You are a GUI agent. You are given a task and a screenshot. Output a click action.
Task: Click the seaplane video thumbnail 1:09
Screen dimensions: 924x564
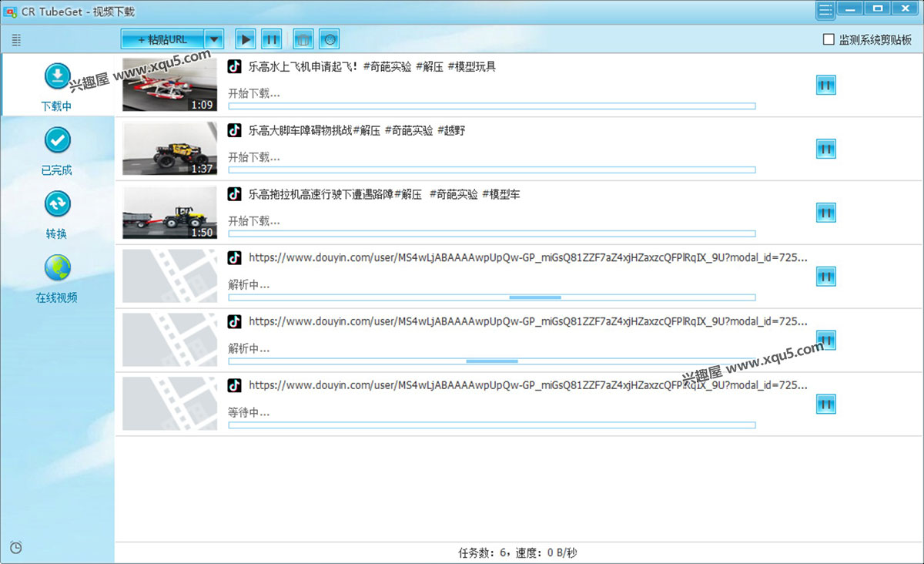click(170, 85)
